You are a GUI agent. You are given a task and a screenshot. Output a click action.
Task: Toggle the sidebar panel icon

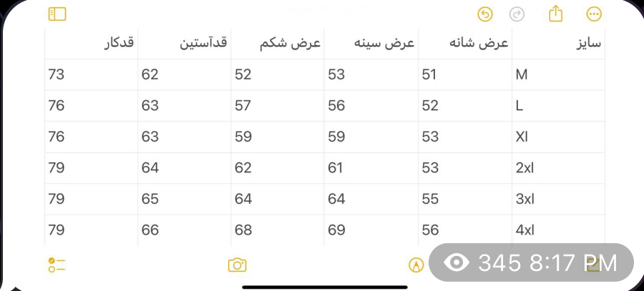[x=57, y=14]
